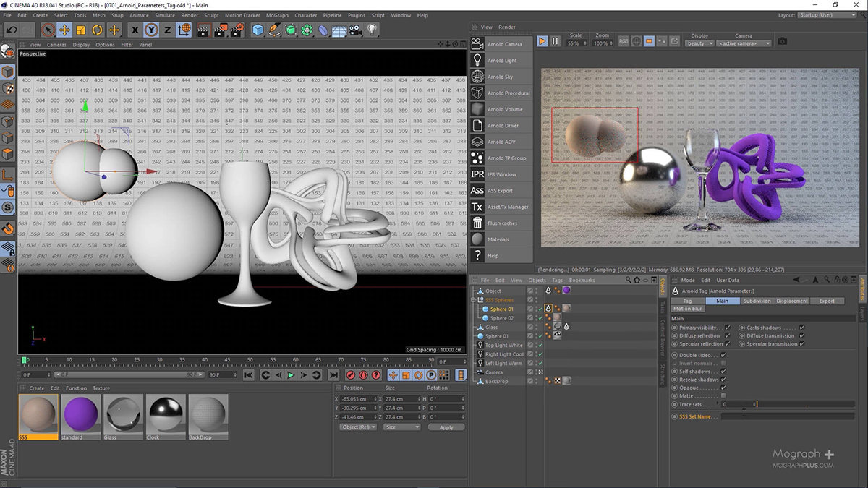This screenshot has width=868, height=488.
Task: Toggle the X axis lock
Action: (135, 30)
